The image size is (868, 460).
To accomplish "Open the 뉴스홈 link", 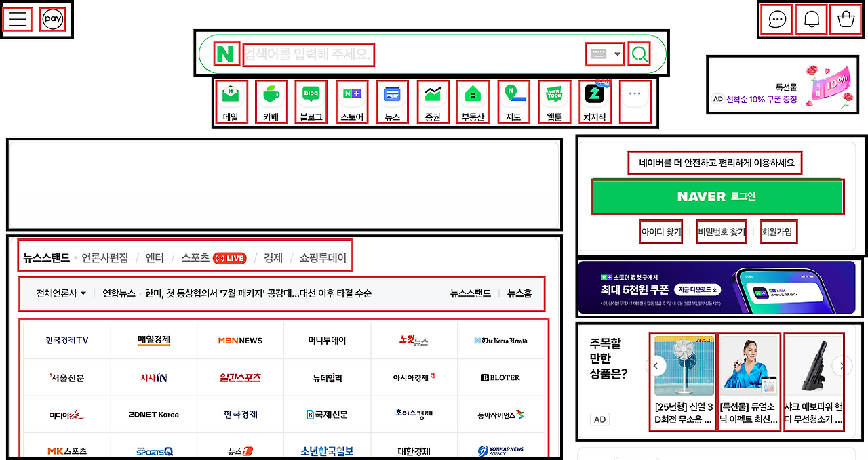I will [519, 293].
